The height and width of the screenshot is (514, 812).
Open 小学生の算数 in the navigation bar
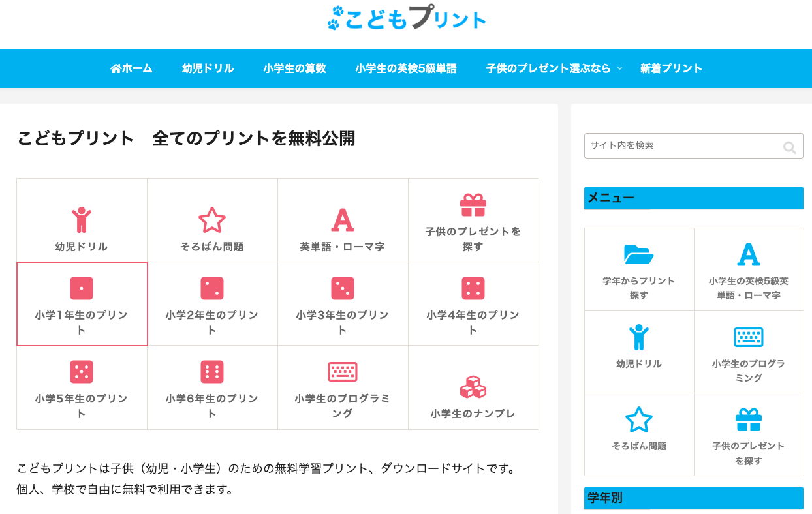pos(294,68)
